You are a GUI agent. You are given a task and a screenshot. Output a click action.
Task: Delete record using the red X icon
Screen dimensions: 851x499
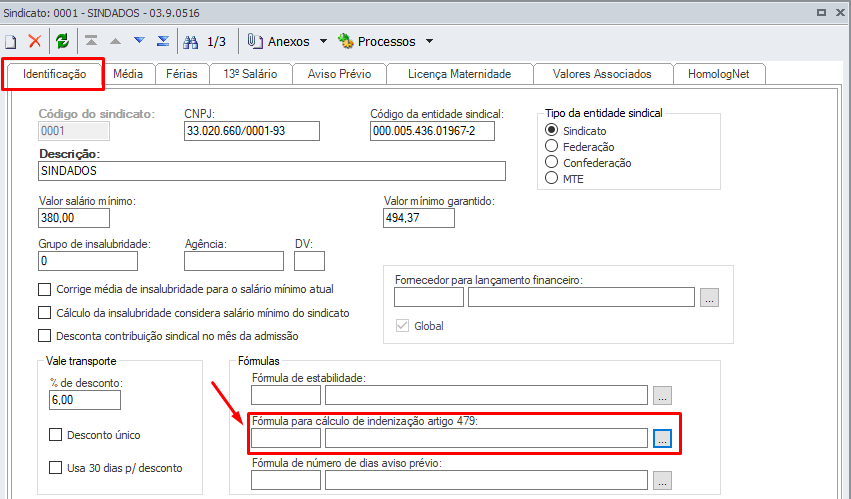tap(35, 41)
